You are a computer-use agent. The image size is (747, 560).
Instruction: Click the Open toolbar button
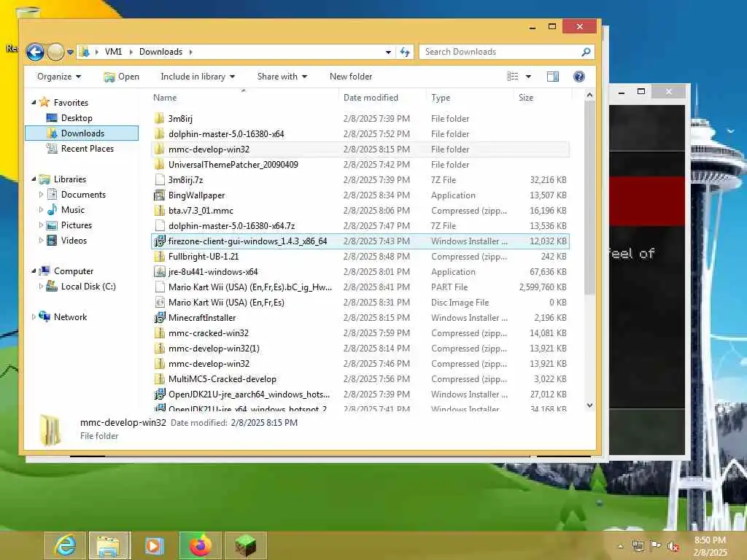click(x=122, y=77)
